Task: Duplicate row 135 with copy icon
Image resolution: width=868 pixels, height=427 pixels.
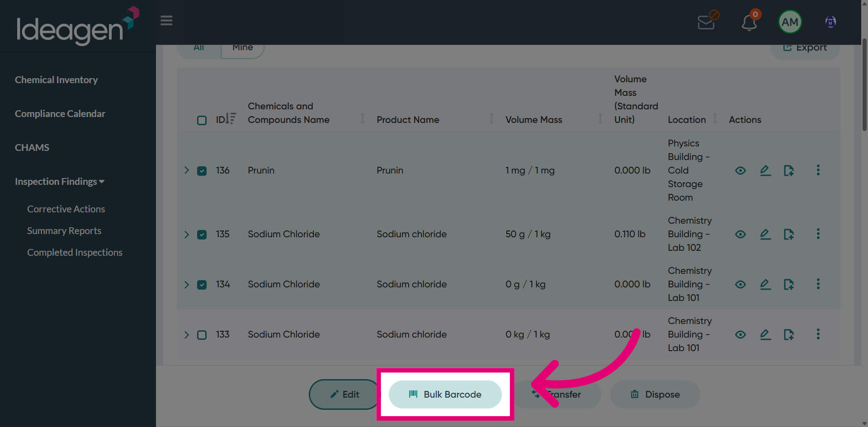Action: [x=789, y=234]
